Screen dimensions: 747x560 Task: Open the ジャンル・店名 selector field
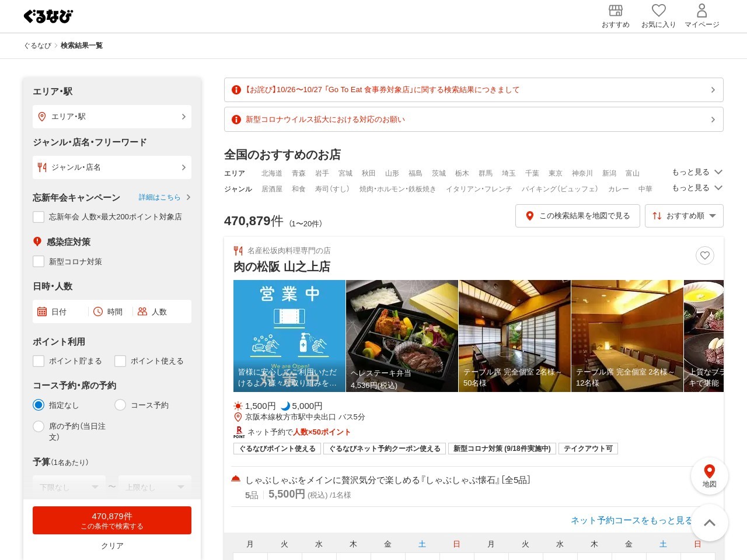pos(112,167)
